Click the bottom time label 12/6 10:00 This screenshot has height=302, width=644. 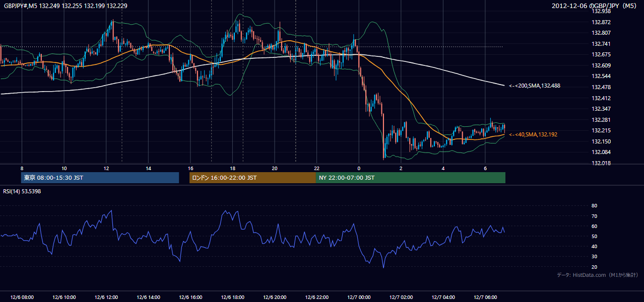(64, 297)
